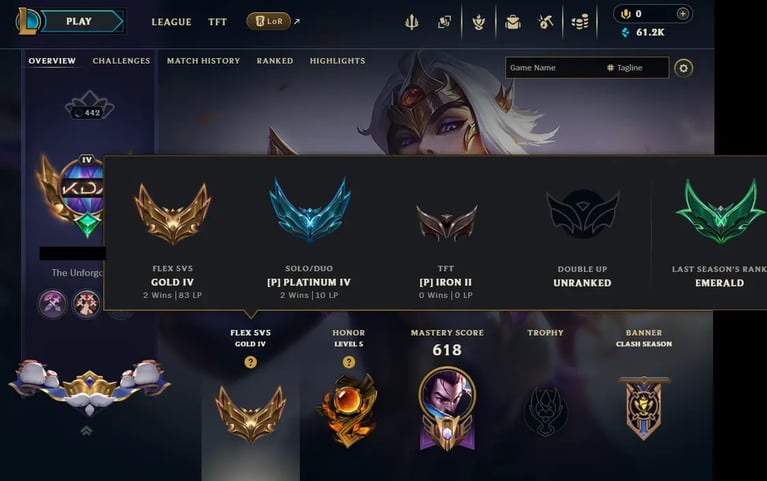Open the Loot hammer icon
The image size is (767, 481).
click(545, 22)
